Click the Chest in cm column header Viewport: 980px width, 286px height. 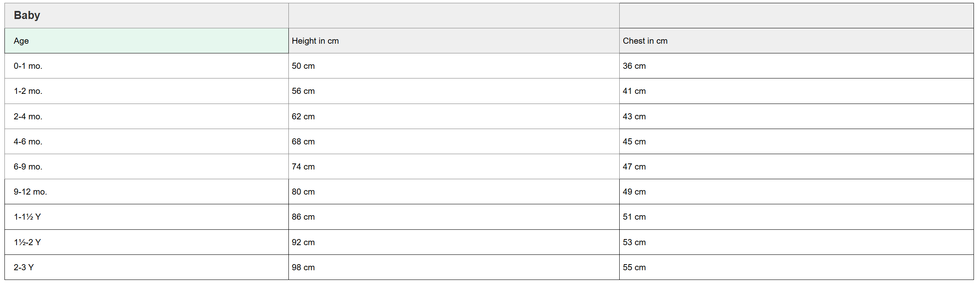[x=645, y=41]
